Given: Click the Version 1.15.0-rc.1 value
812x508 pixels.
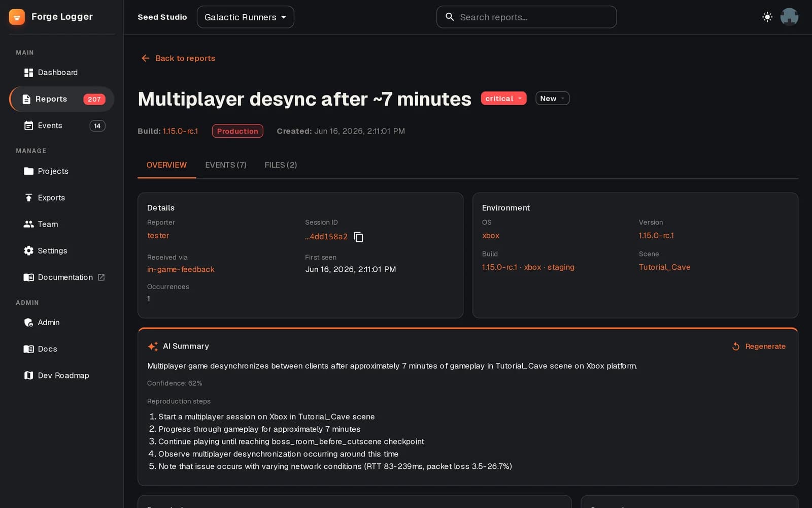Looking at the screenshot, I should coord(656,236).
